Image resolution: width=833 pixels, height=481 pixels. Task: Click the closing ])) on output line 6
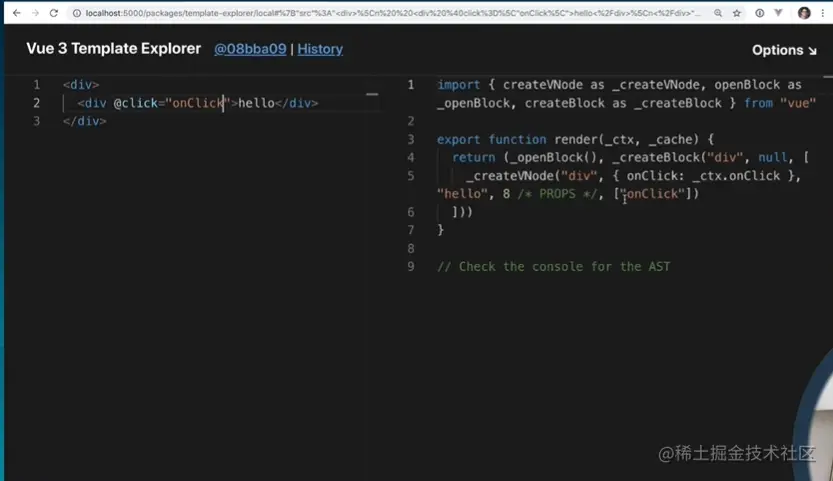462,212
